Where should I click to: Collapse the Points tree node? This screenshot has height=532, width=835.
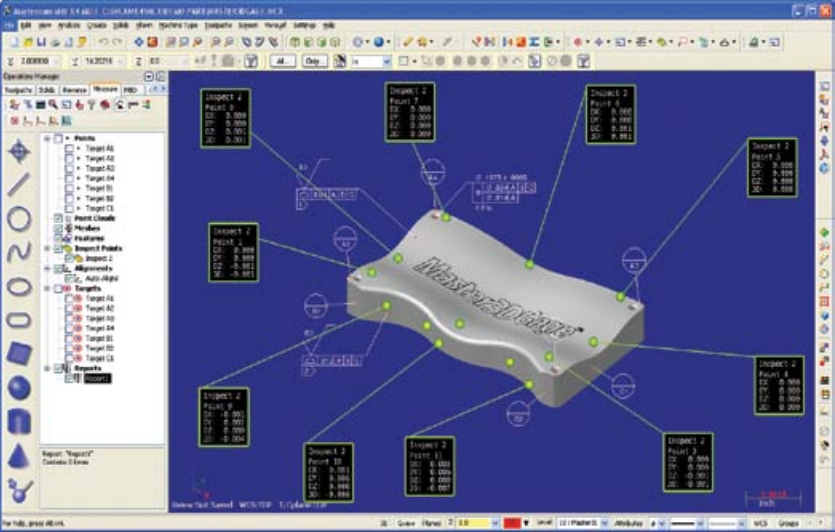click(47, 138)
